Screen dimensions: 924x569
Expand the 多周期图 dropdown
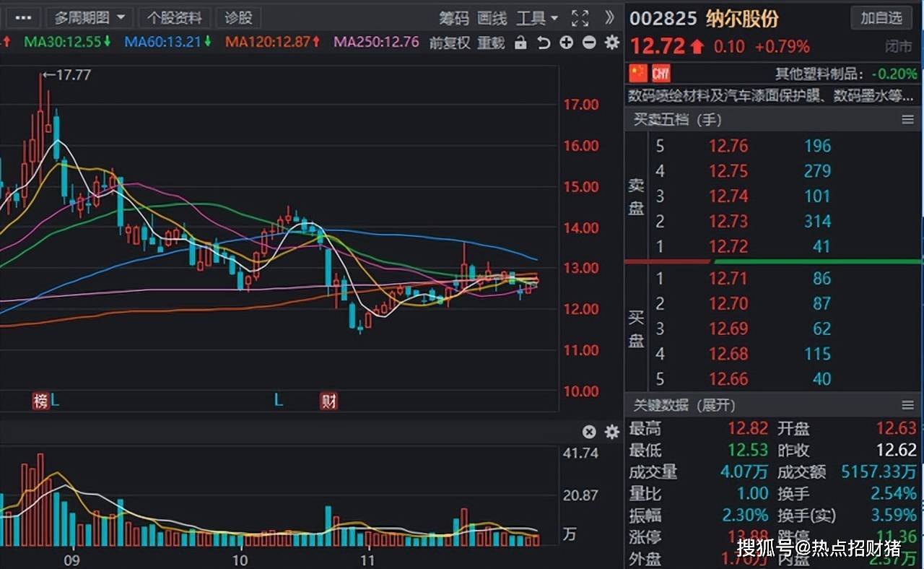90,17
